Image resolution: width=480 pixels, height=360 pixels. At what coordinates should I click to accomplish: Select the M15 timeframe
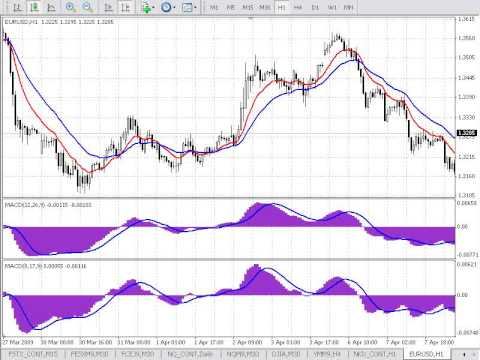(x=247, y=7)
